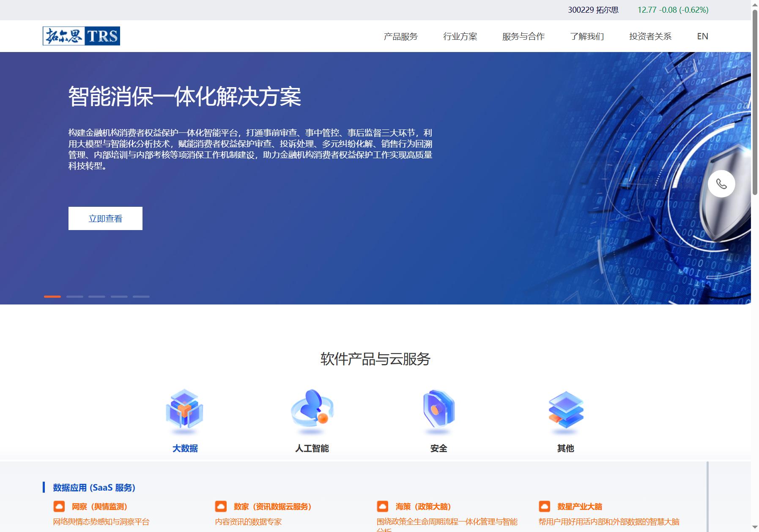Image resolution: width=759 pixels, height=532 pixels.
Task: Click the orange cloud icon beside 数家
Action: point(221,506)
